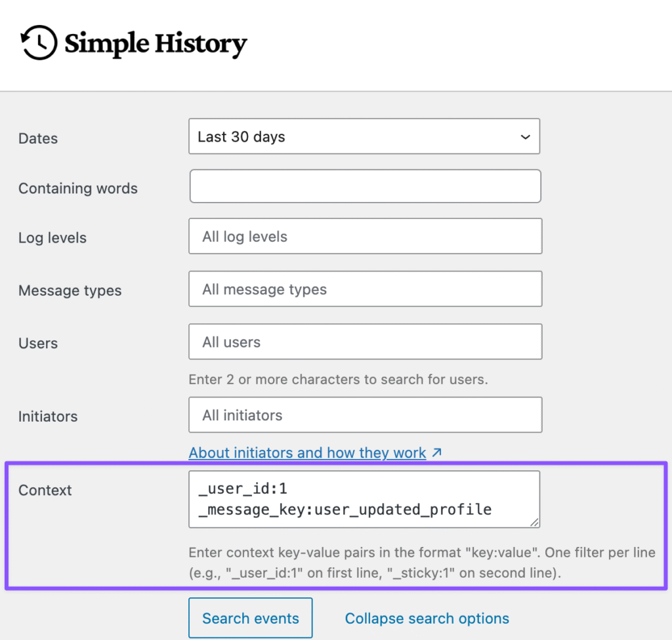Image resolution: width=672 pixels, height=640 pixels.
Task: Click the Message types label
Action: [x=70, y=290]
